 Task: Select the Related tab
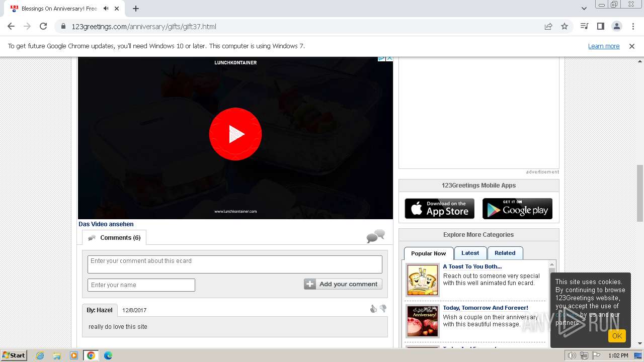pos(505,253)
